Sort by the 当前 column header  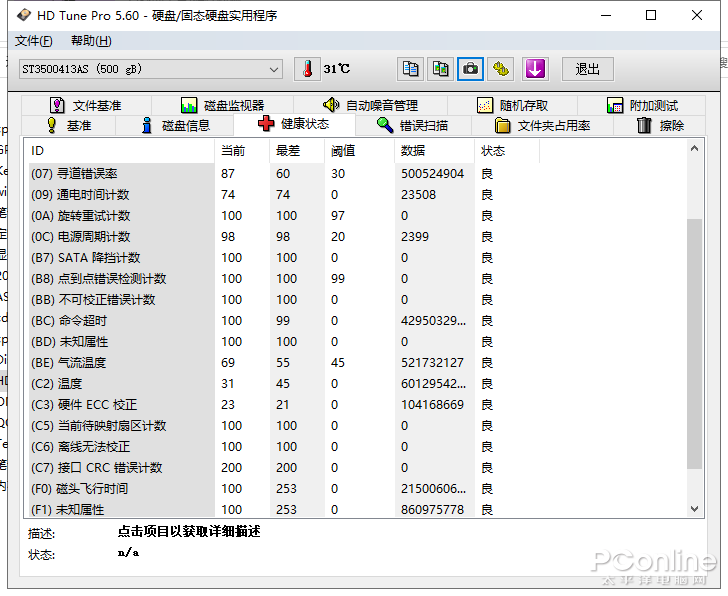242,151
